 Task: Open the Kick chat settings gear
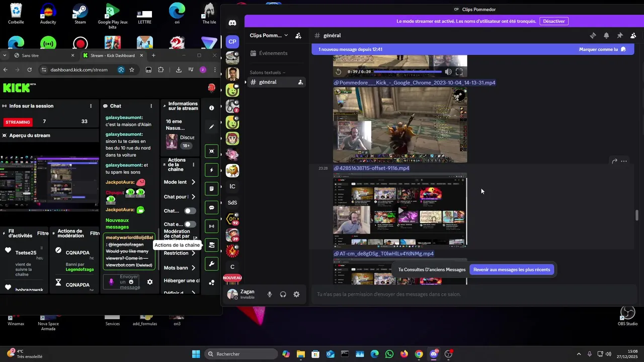[x=149, y=282]
